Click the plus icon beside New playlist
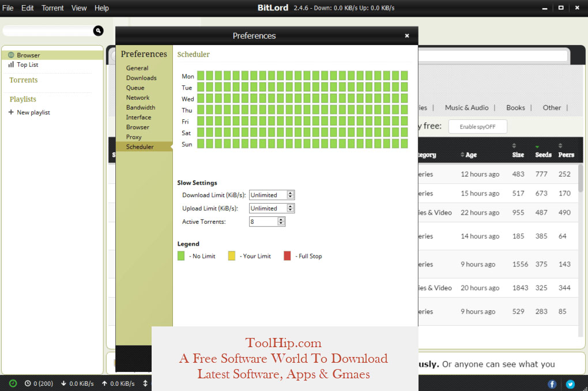 [11, 112]
